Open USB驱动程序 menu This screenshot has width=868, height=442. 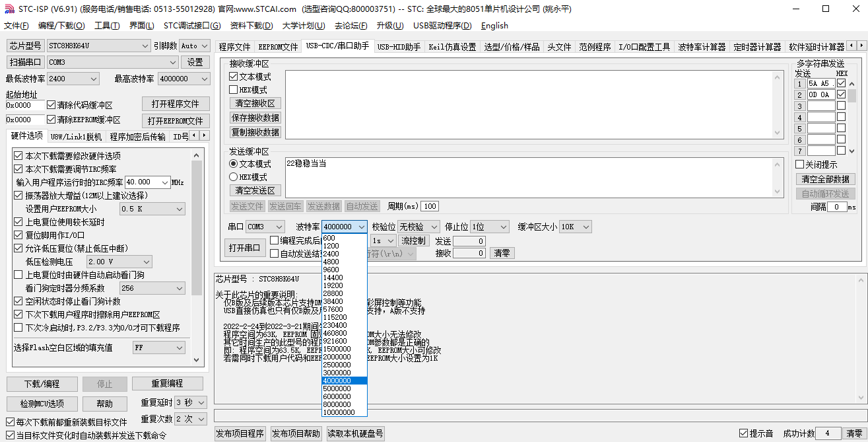(442, 26)
